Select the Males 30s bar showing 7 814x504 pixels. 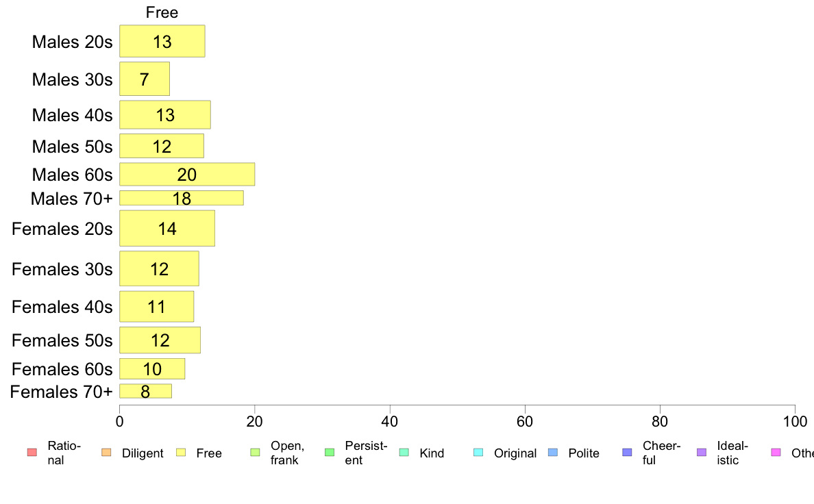[145, 79]
